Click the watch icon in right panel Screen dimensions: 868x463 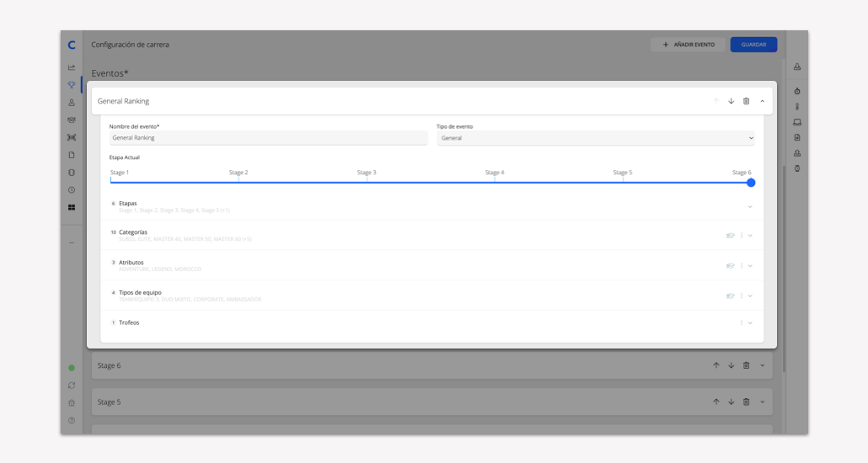coord(797,168)
